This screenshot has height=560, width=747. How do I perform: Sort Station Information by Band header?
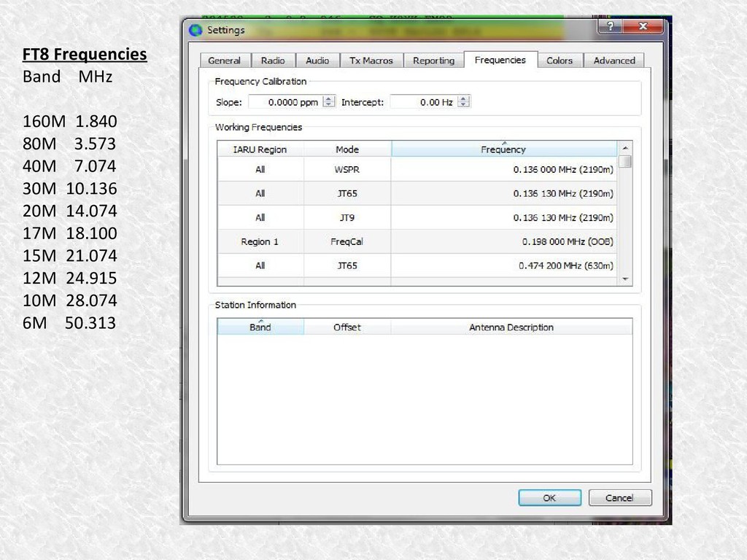(x=260, y=327)
